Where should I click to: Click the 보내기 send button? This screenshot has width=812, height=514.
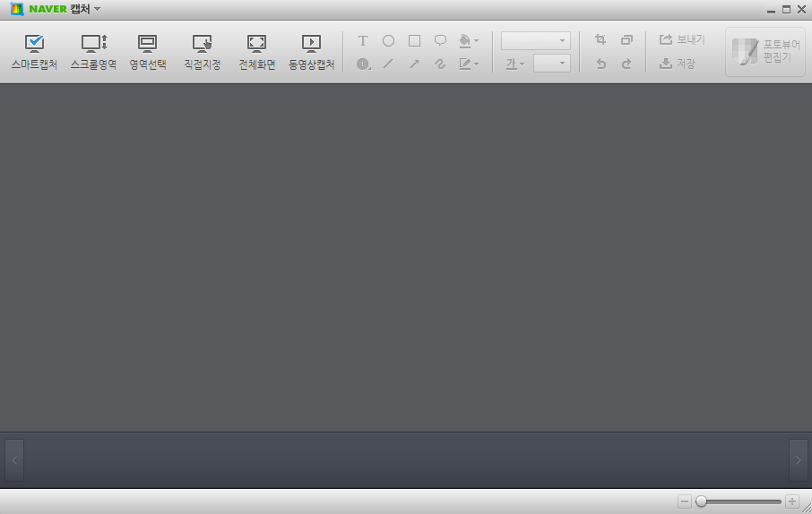click(682, 39)
